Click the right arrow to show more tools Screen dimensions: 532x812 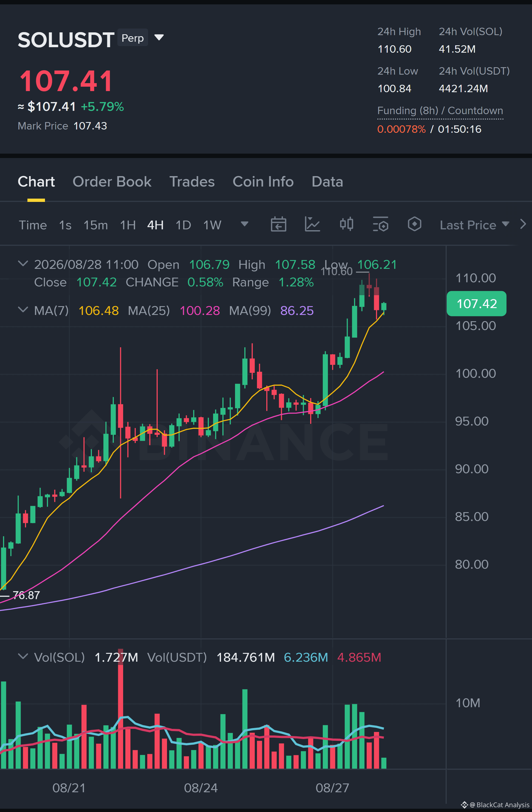tap(523, 224)
